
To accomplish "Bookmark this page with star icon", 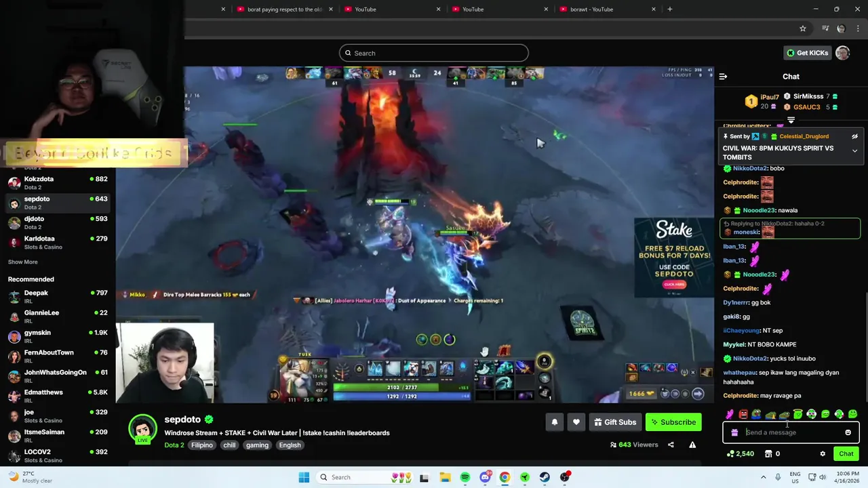I will click(803, 28).
